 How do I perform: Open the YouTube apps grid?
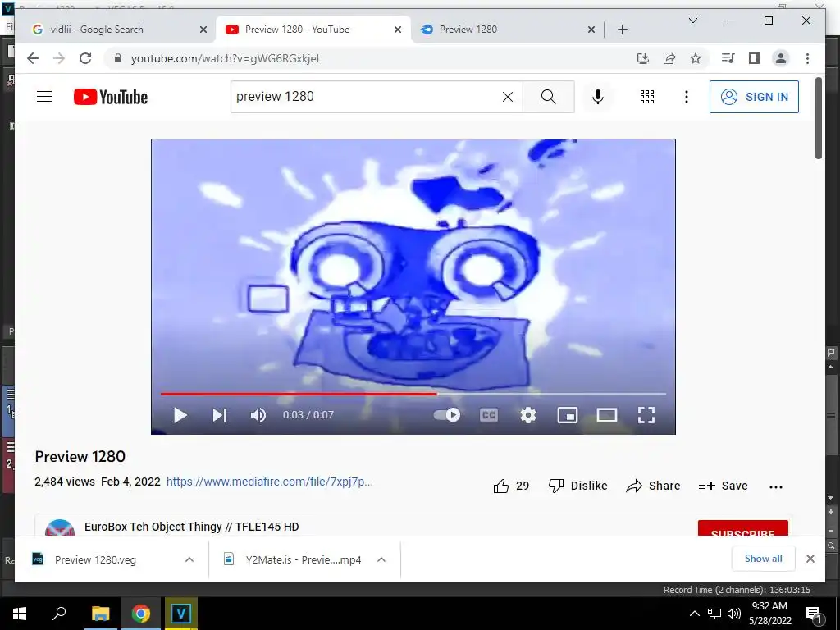tap(647, 97)
